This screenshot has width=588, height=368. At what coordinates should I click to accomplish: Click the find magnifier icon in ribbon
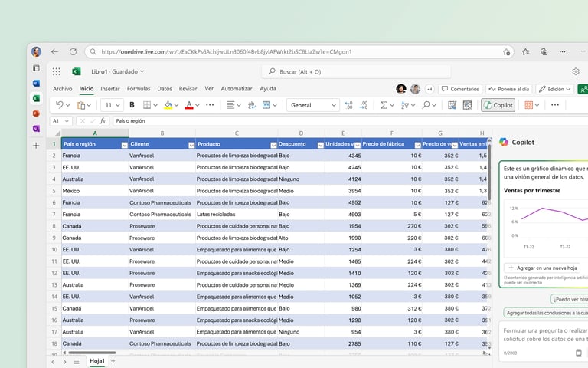pyautogui.click(x=426, y=105)
